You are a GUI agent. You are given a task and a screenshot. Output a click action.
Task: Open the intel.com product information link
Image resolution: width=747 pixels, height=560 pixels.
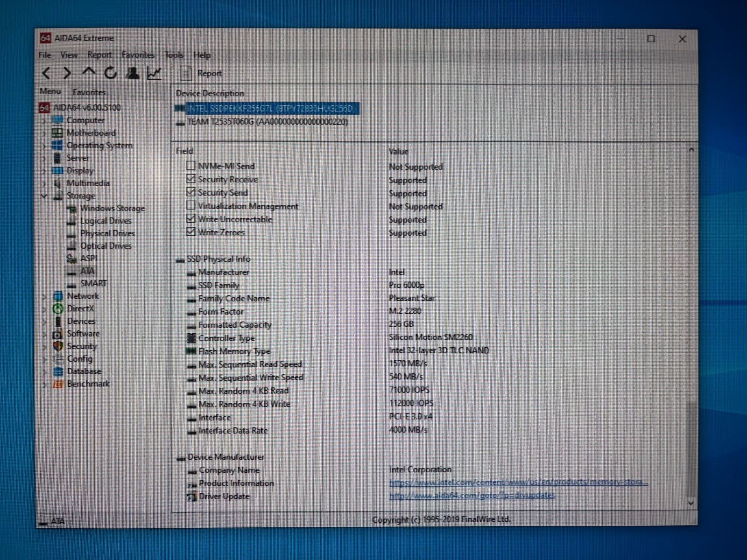click(x=518, y=482)
